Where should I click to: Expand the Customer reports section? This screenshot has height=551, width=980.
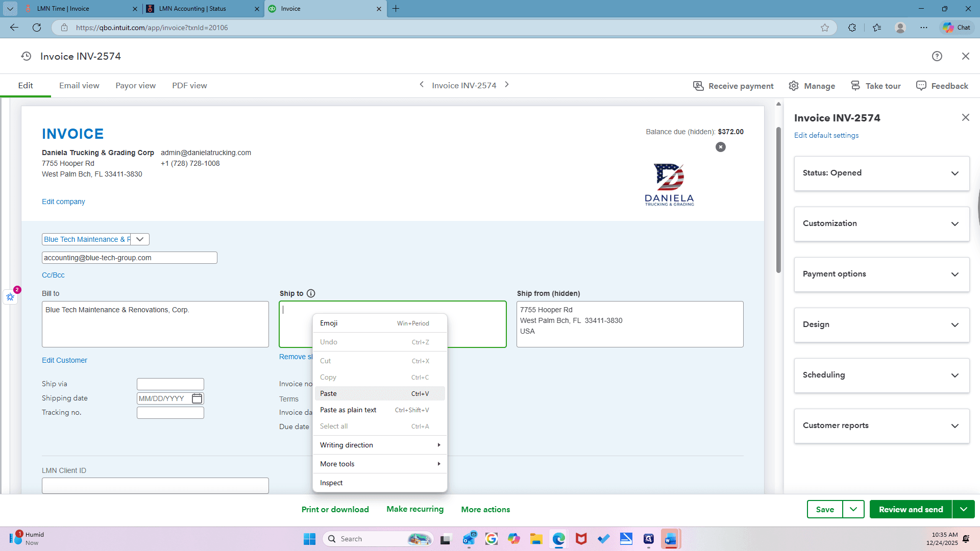coord(881,426)
